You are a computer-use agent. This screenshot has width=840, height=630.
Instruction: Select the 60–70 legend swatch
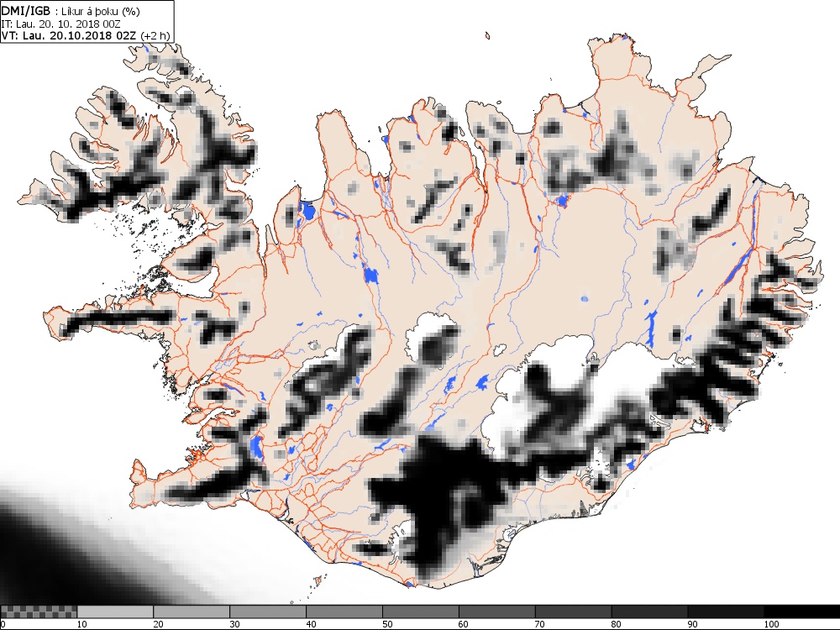click(496, 612)
